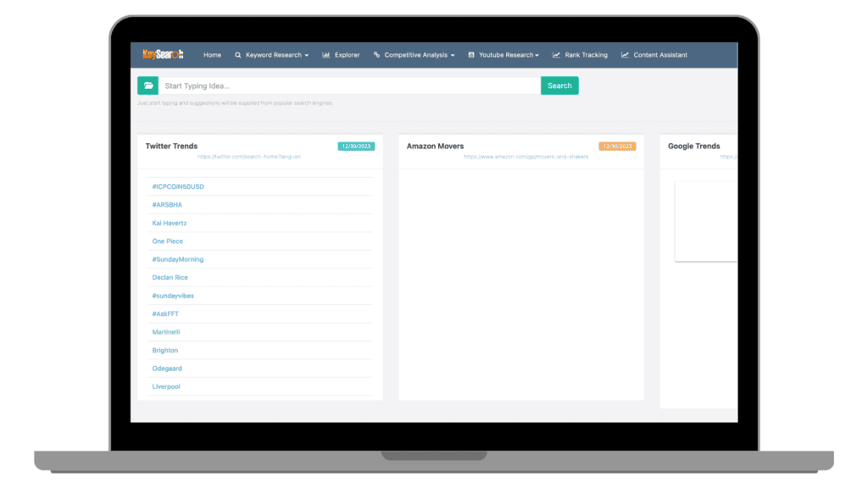
Task: Click the Amazon Movers panel heading
Action: click(x=435, y=146)
